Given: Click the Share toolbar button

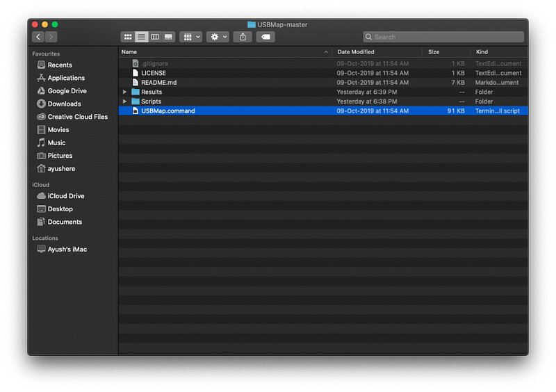Looking at the screenshot, I should tap(243, 37).
